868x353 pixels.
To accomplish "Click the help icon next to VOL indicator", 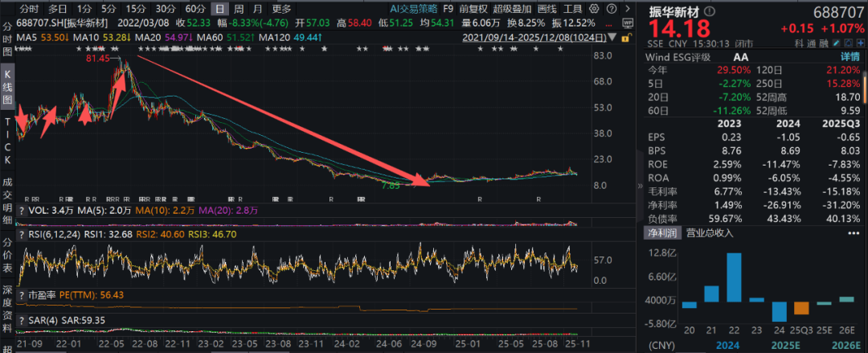I will click(23, 210).
